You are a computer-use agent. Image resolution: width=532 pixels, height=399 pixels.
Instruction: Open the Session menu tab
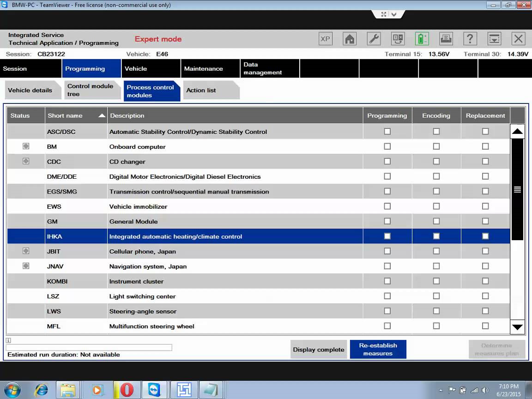[31, 68]
